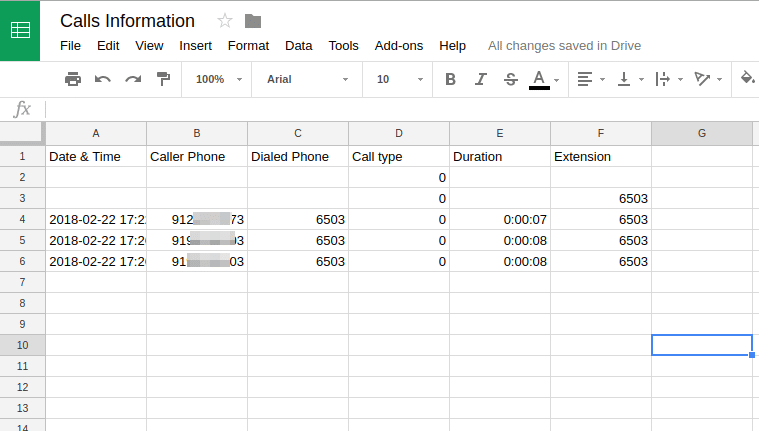Select row 6 Caller Phone cell

coord(197,262)
